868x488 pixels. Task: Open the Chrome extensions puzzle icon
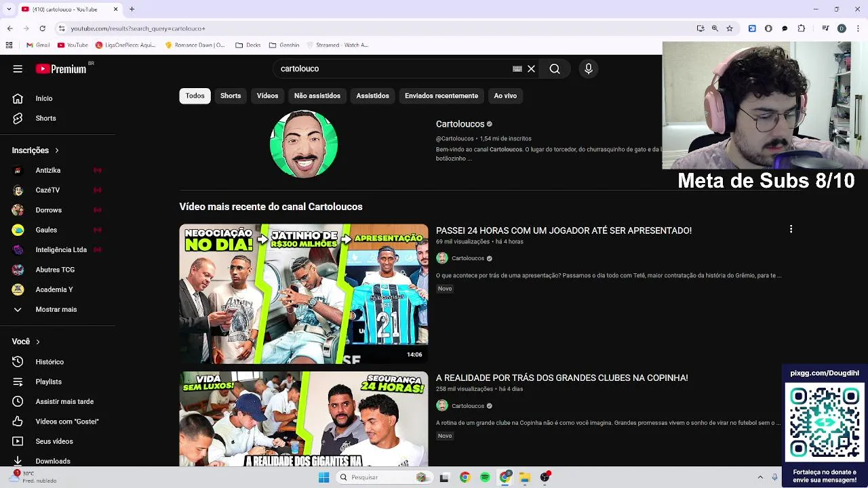click(x=802, y=28)
